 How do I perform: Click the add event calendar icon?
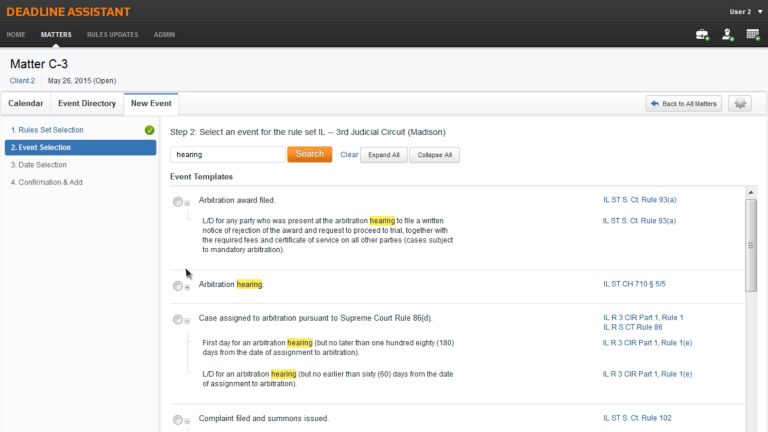pos(752,34)
